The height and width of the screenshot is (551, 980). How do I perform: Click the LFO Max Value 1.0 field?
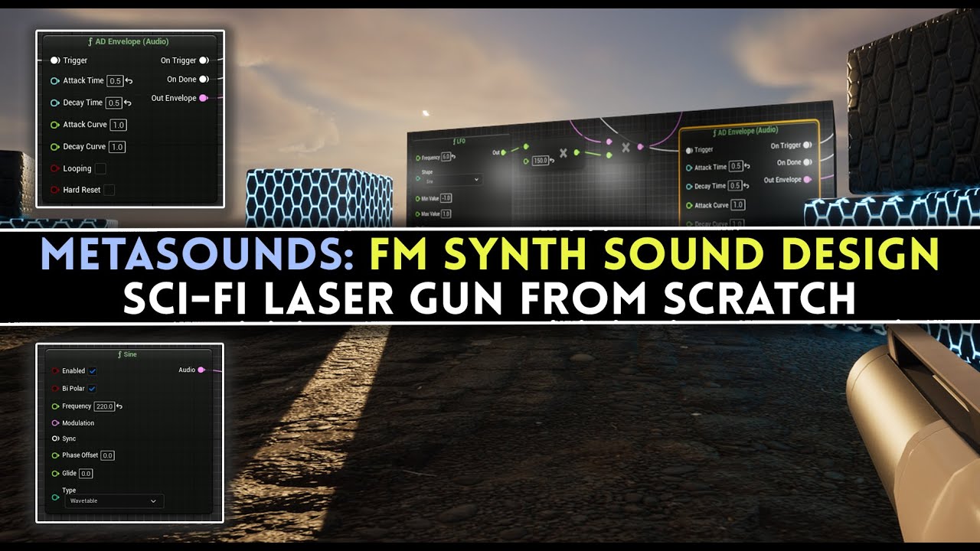(446, 214)
